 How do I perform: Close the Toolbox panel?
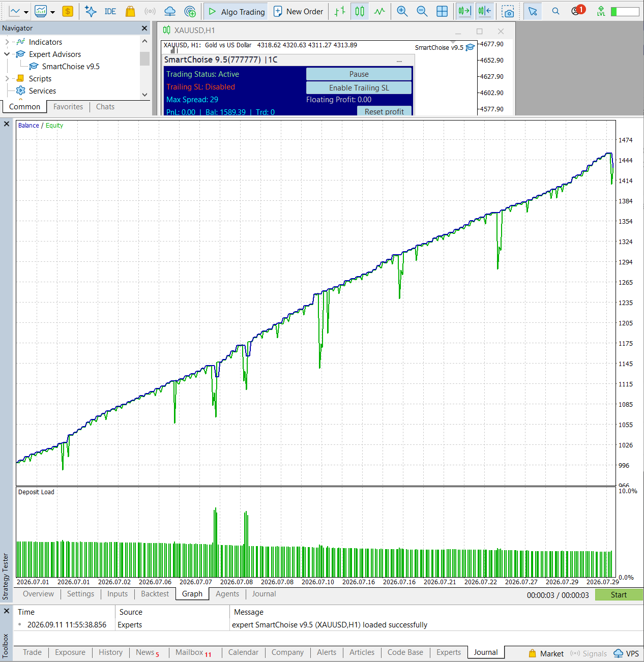click(7, 611)
